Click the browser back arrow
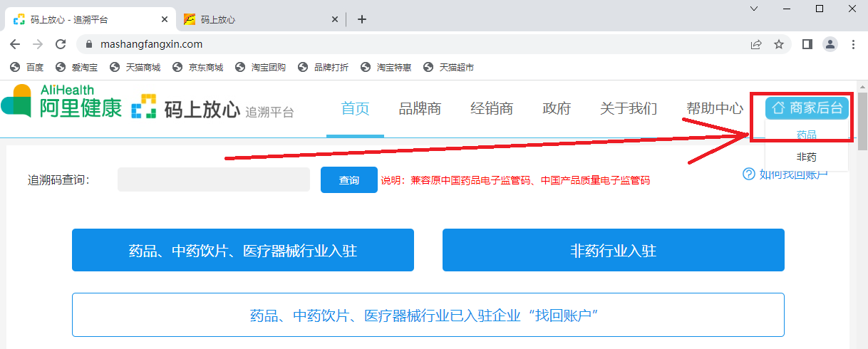Viewport: 868px width, 349px height. 15,44
